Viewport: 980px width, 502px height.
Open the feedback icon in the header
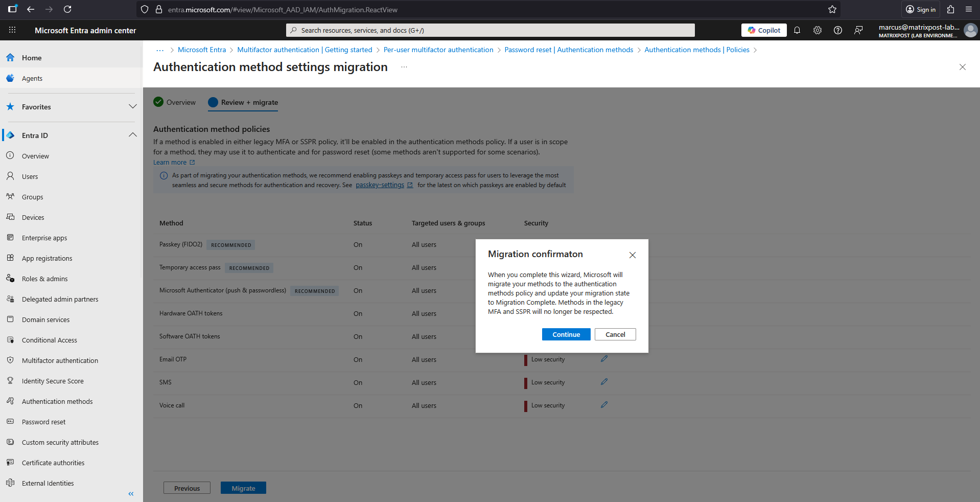click(858, 30)
